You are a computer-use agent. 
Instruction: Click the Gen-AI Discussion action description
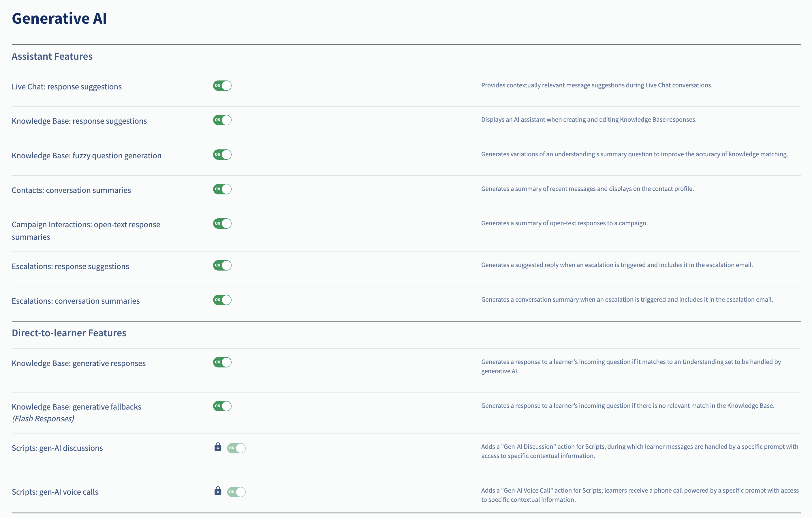pos(639,451)
